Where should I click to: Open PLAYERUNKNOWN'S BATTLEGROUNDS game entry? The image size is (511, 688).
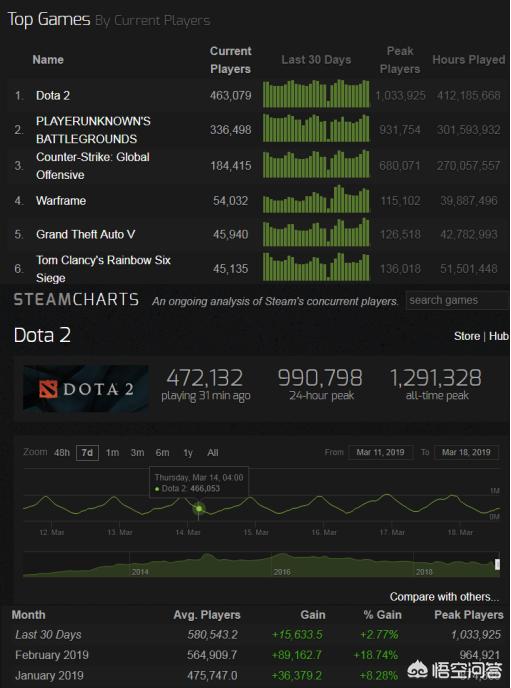click(x=93, y=130)
